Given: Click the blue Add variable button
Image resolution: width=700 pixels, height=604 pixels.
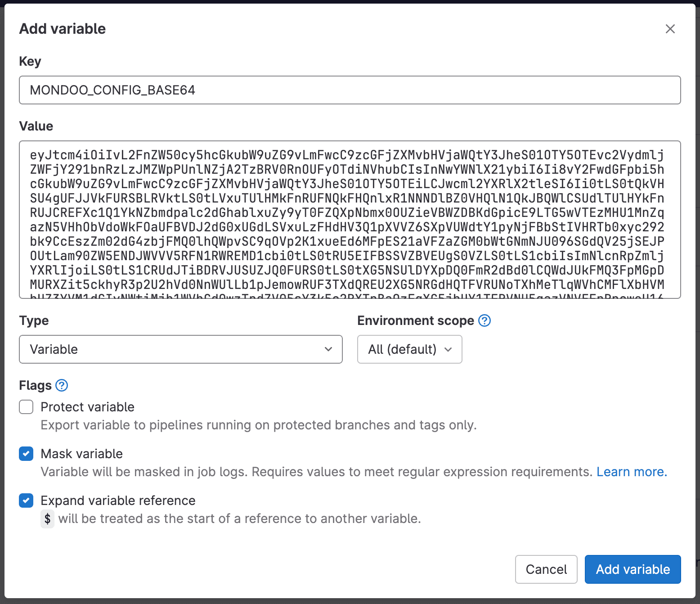Looking at the screenshot, I should [x=632, y=569].
